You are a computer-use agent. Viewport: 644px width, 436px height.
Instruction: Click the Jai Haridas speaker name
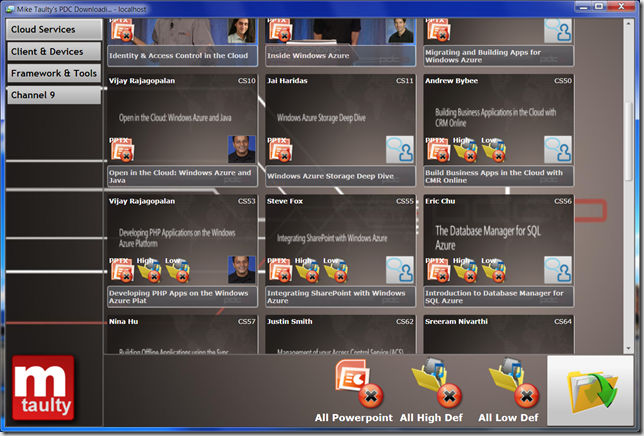(287, 81)
